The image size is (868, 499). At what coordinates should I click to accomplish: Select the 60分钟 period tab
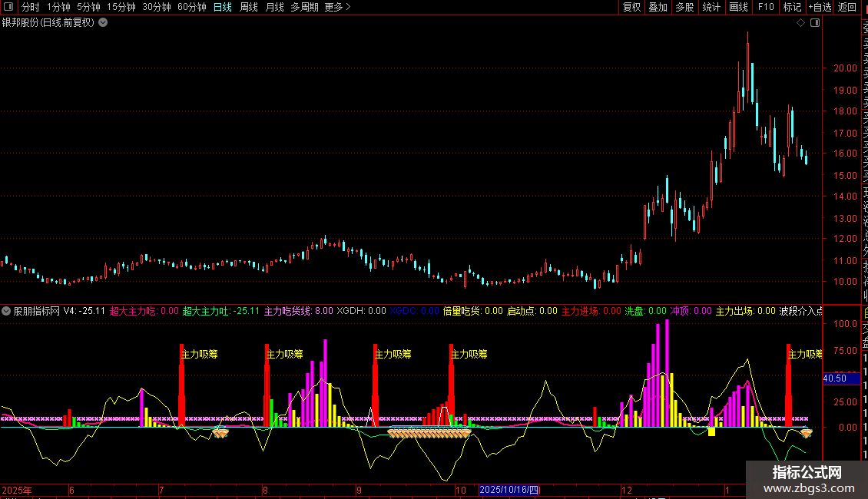tap(191, 7)
